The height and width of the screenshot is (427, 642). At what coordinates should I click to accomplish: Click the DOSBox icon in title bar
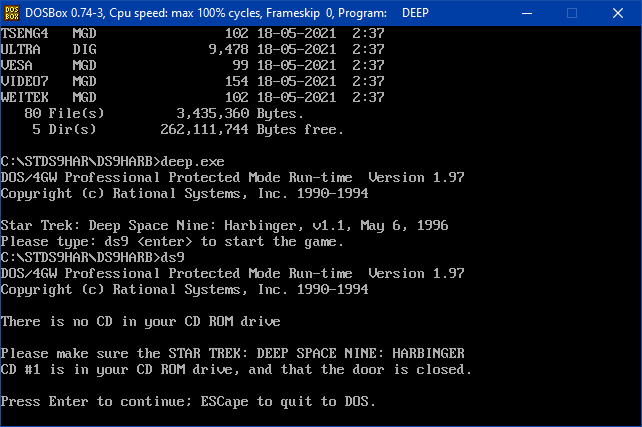click(x=12, y=13)
